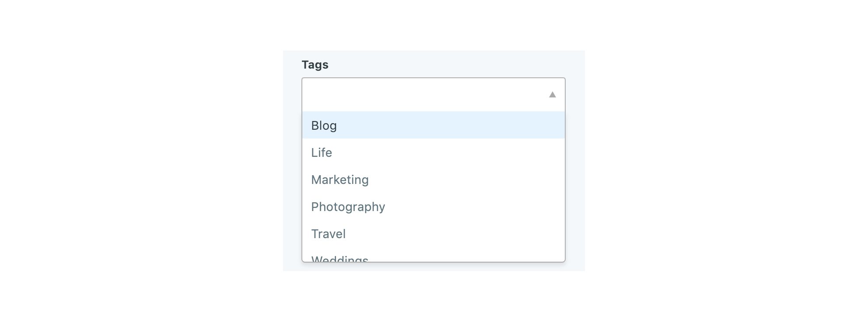Click the gray triangle in the Tags field
The image size is (868, 322).
click(x=552, y=95)
